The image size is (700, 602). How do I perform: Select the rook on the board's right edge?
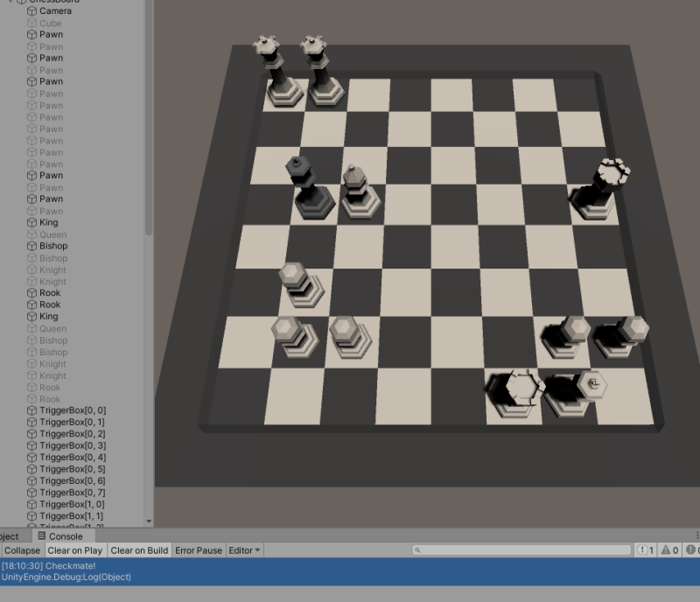[x=600, y=189]
